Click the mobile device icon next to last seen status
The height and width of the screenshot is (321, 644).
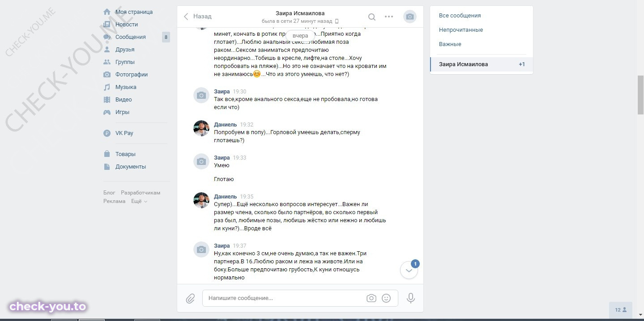tap(337, 21)
